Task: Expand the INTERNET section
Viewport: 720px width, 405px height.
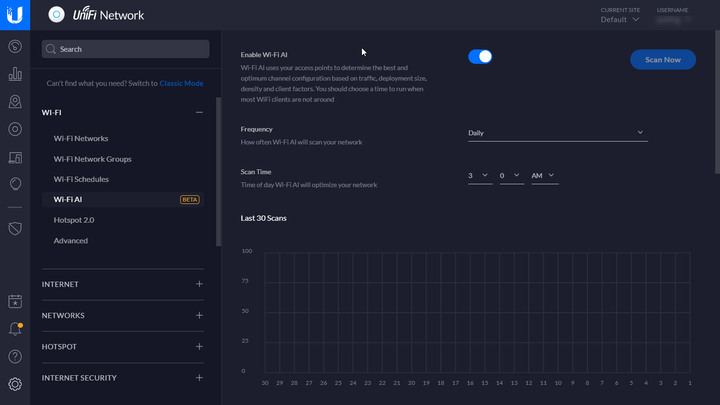Action: click(x=199, y=284)
